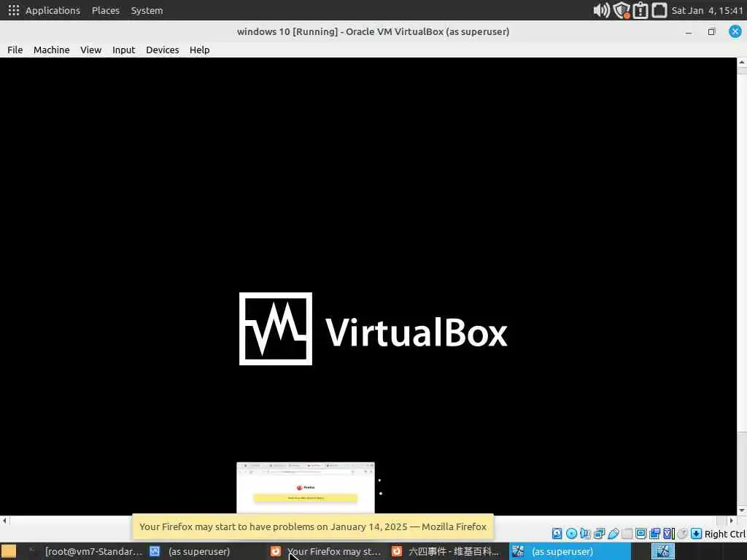Image resolution: width=747 pixels, height=560 pixels.
Task: Open the Devices menu
Action: point(163,50)
